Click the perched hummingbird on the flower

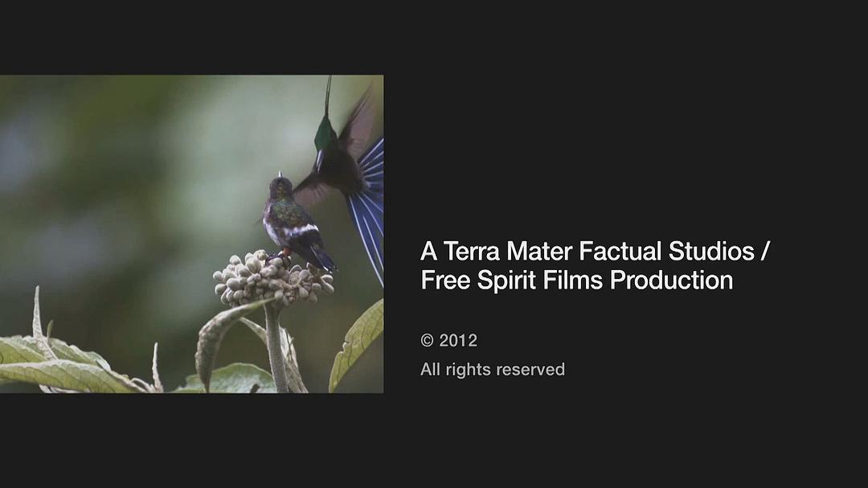[295, 223]
